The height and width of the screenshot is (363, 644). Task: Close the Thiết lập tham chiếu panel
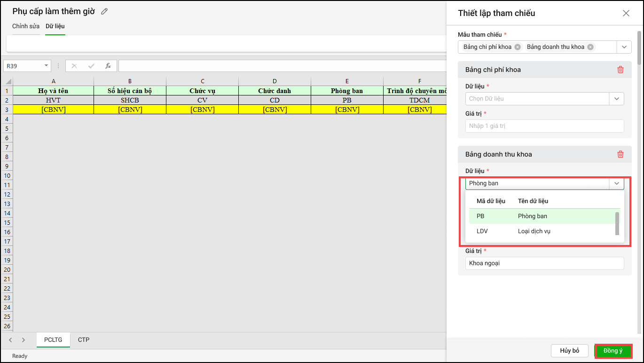[x=626, y=13]
